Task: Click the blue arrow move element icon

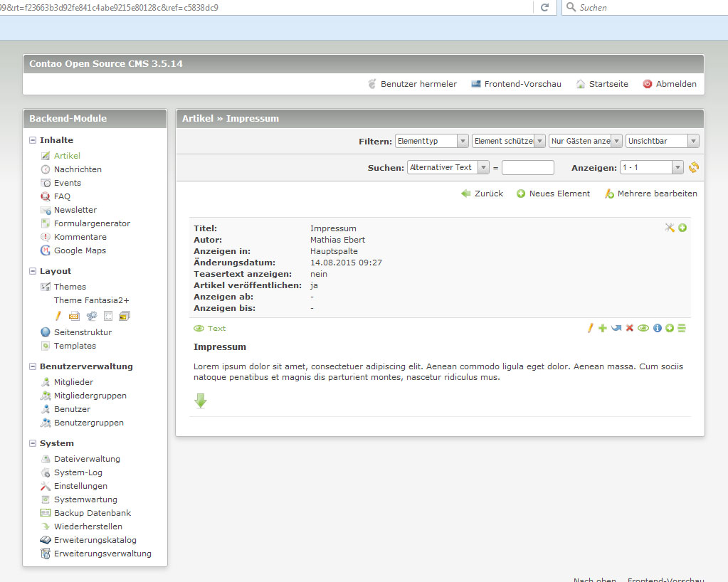Action: 616,328
